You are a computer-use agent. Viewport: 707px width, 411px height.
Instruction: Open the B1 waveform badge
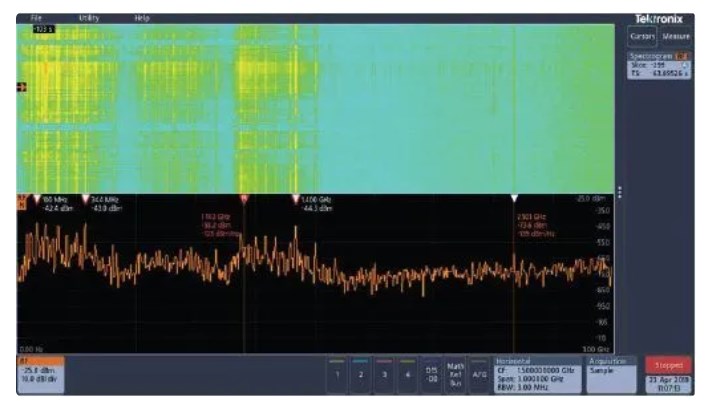click(41, 372)
